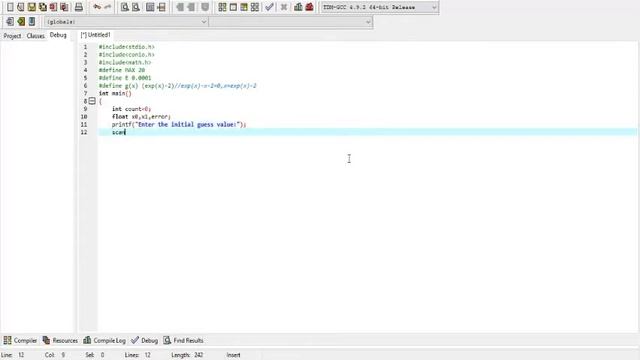Click the #define E 0.0001 line
The image size is (640, 360).
coord(125,78)
